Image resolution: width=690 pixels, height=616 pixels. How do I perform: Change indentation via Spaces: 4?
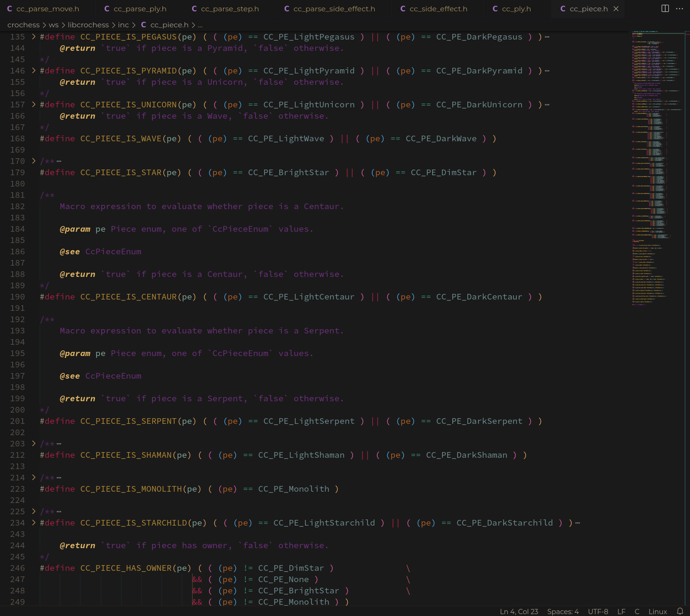(x=563, y=611)
